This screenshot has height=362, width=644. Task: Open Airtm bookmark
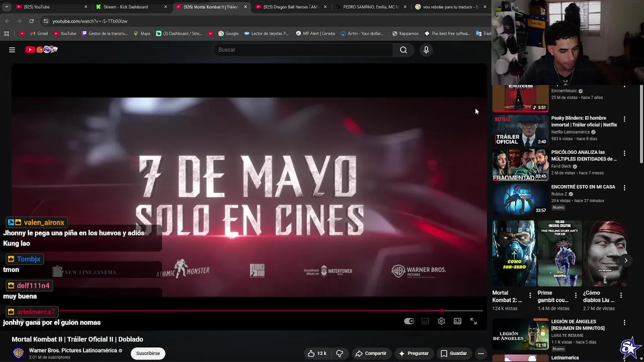coord(362,34)
